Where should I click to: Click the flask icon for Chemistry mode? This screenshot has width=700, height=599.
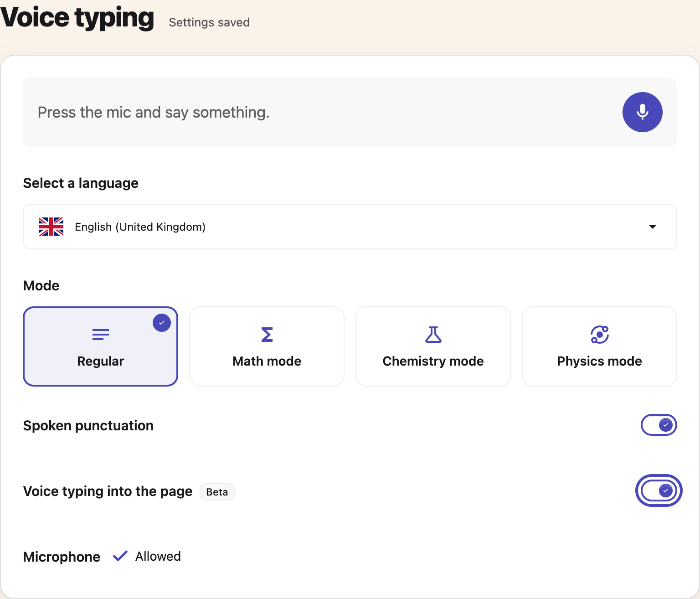pyautogui.click(x=433, y=335)
